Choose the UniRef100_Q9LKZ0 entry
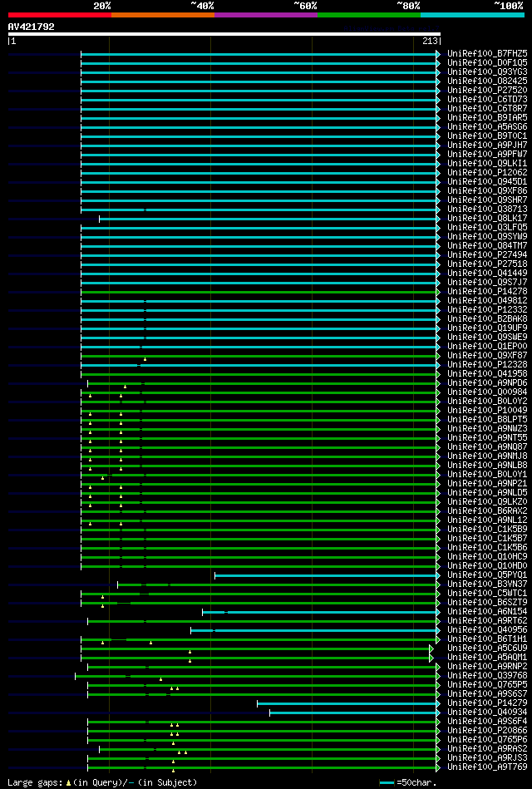Screen dimensions: 532x789 tap(487, 501)
